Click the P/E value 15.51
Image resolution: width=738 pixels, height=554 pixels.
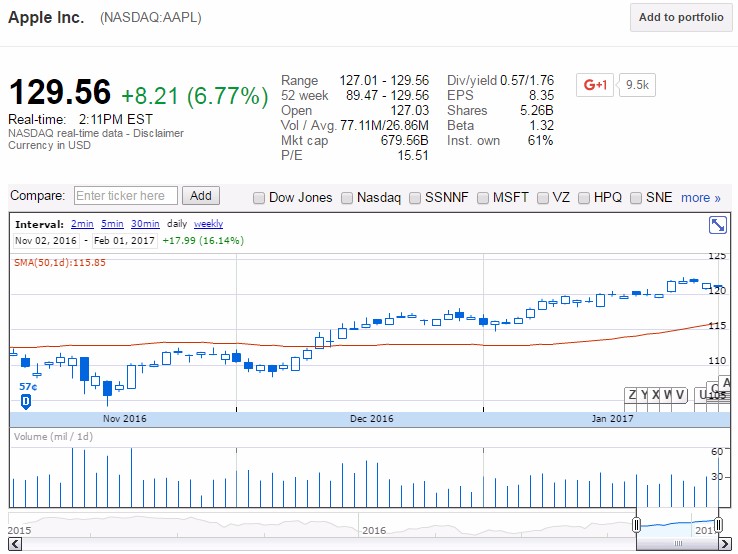pos(413,156)
